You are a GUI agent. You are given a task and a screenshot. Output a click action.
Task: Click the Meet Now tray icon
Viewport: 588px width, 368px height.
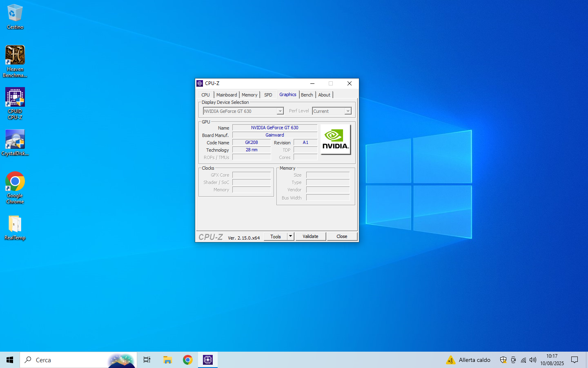click(x=513, y=360)
